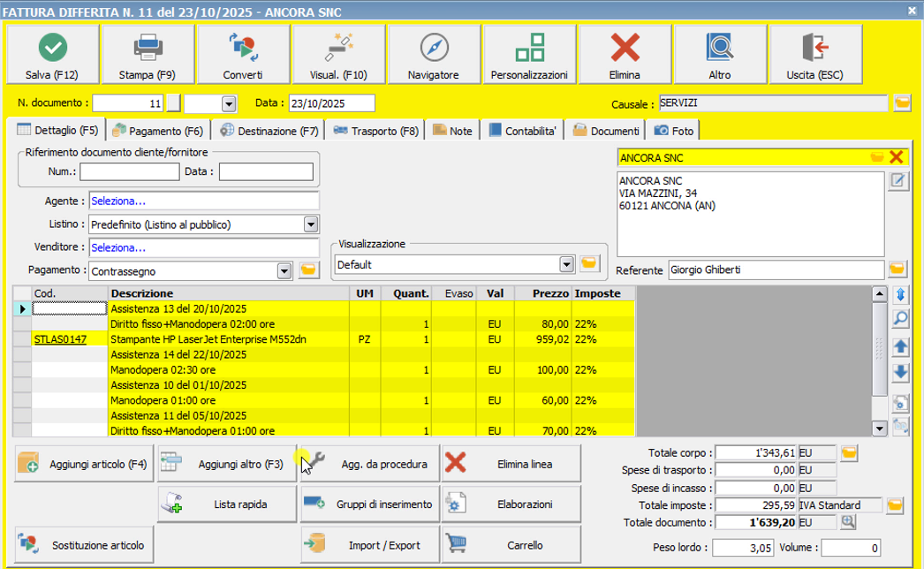Click the Salva (F12) checkmark button
924x569 pixels.
click(x=52, y=55)
